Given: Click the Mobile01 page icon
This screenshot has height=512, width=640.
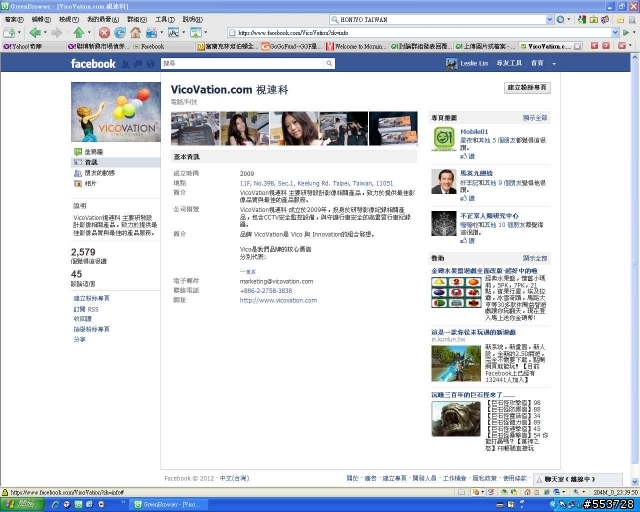Looking at the screenshot, I should tap(444, 138).
